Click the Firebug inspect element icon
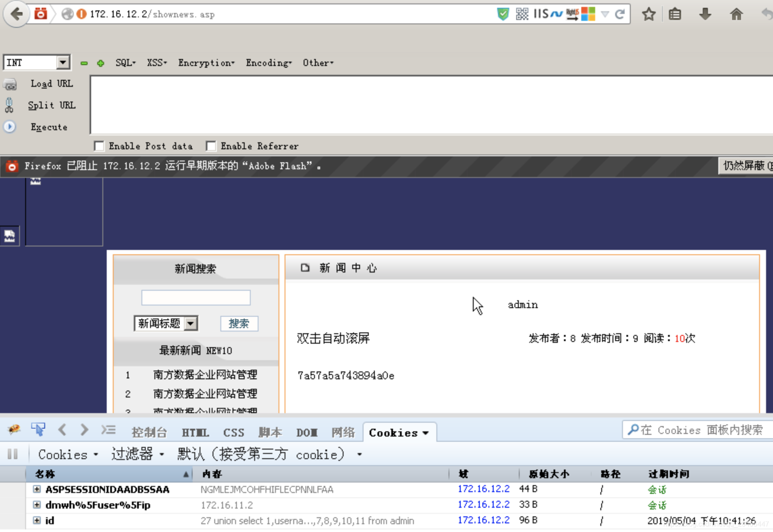Viewport: 773px width, 532px height. point(38,429)
